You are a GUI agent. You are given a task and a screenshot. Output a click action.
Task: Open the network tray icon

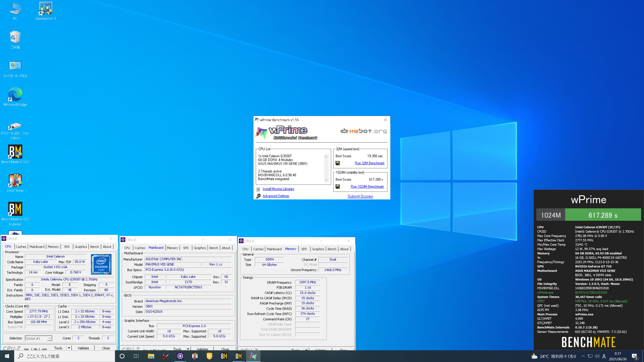coord(590,356)
